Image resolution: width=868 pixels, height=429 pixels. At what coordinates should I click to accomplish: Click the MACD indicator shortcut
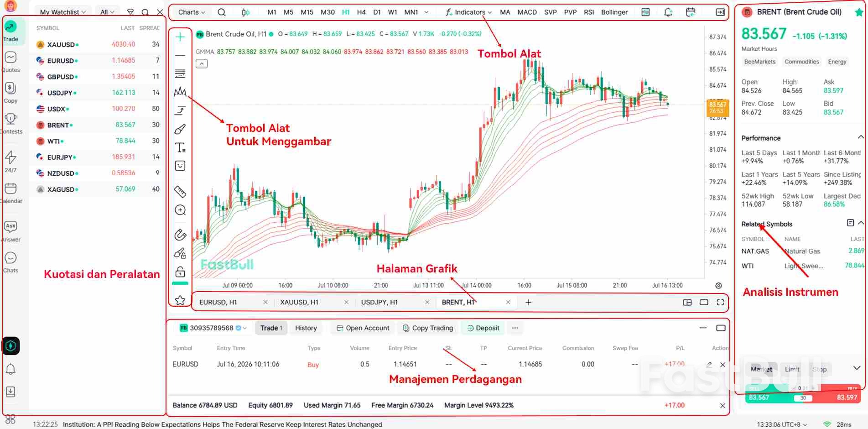tap(527, 12)
